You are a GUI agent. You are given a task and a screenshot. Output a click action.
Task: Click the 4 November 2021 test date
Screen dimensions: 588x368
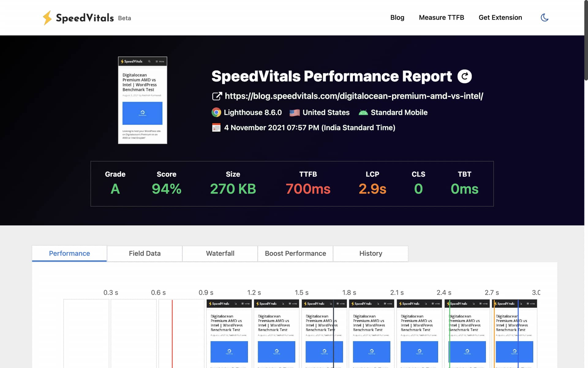point(310,128)
